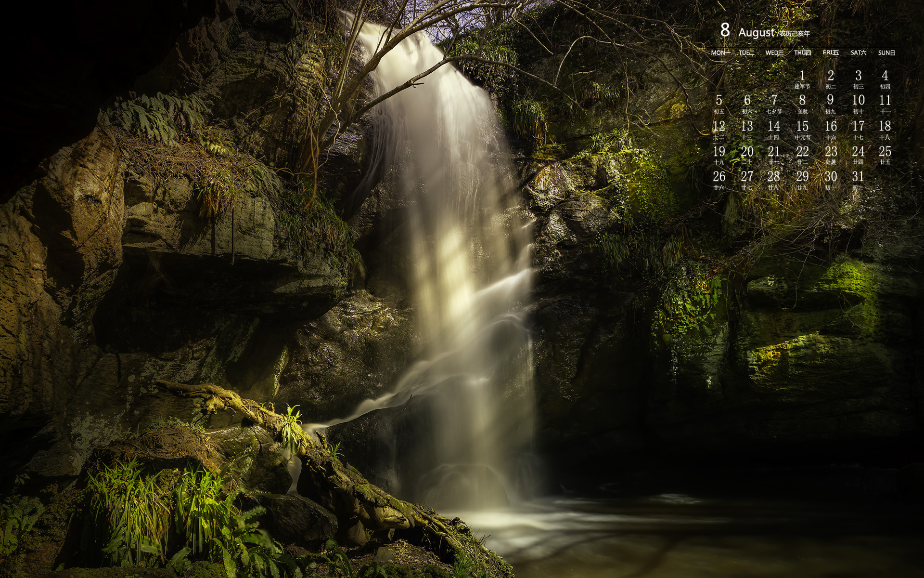This screenshot has width=924, height=578.
Task: Click calendar date 25
Action: [x=885, y=152]
